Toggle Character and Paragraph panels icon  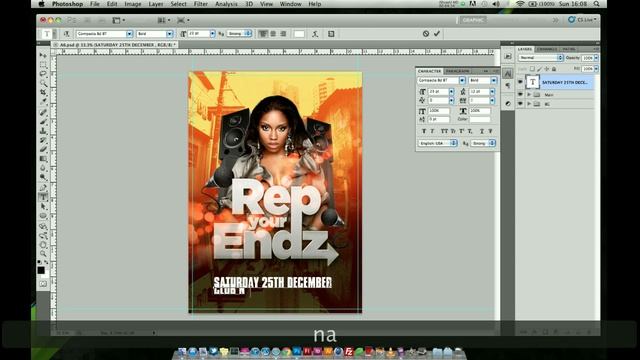331,34
